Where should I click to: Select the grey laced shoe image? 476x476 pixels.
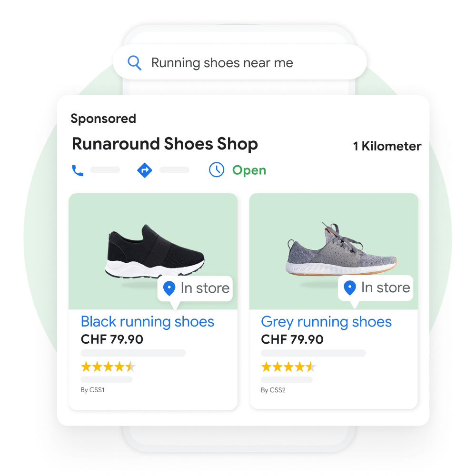click(341, 249)
